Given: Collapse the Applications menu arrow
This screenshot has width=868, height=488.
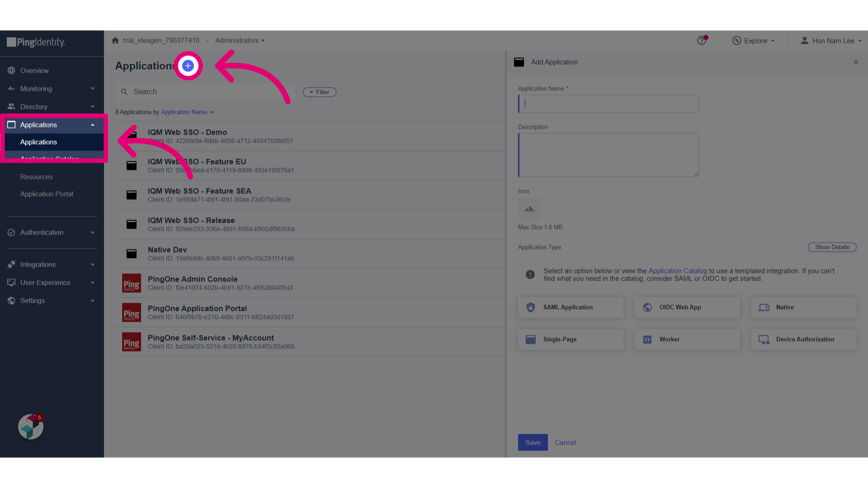Looking at the screenshot, I should [93, 125].
